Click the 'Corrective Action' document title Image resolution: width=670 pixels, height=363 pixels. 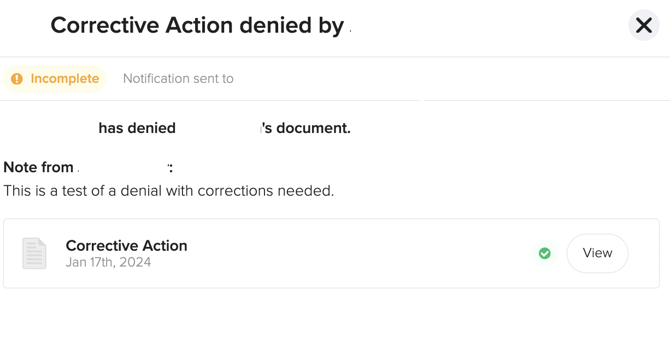click(x=126, y=246)
